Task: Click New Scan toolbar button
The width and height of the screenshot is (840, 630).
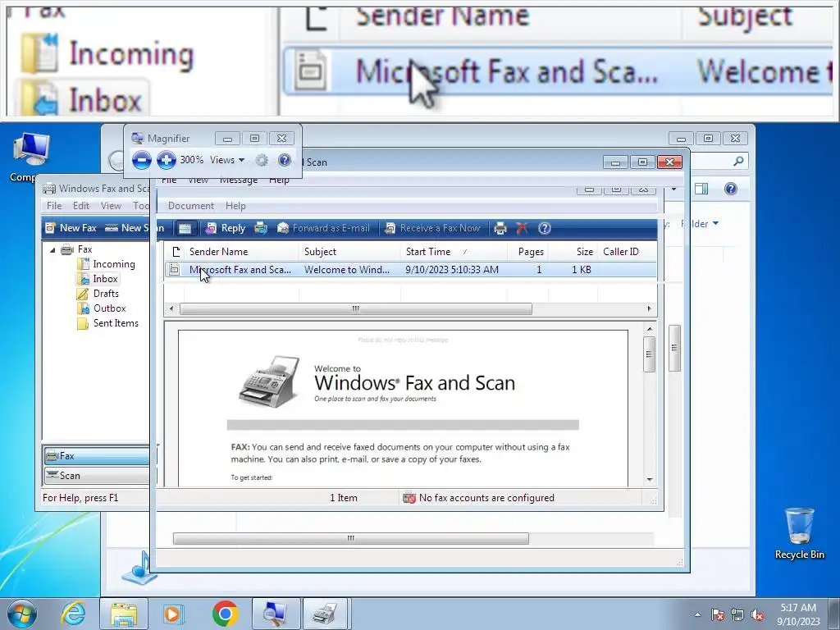Action: (x=134, y=228)
